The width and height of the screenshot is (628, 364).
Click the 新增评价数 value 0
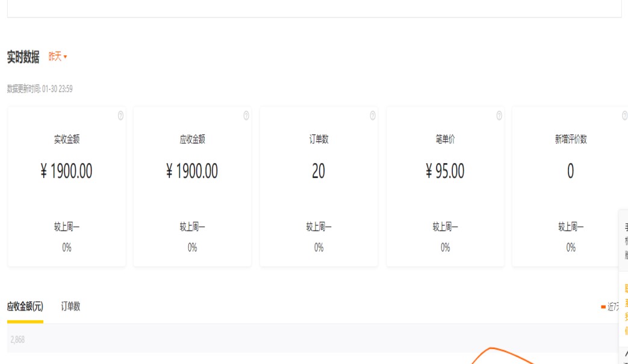(570, 171)
